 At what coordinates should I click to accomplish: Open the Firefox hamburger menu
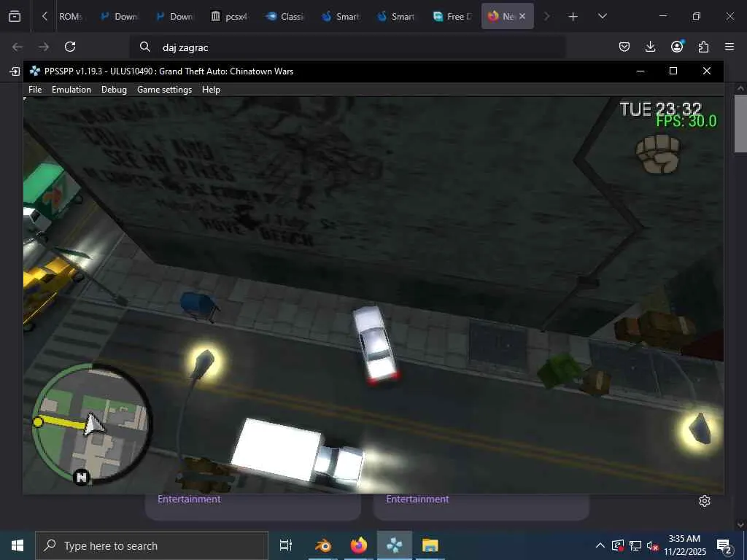(729, 47)
